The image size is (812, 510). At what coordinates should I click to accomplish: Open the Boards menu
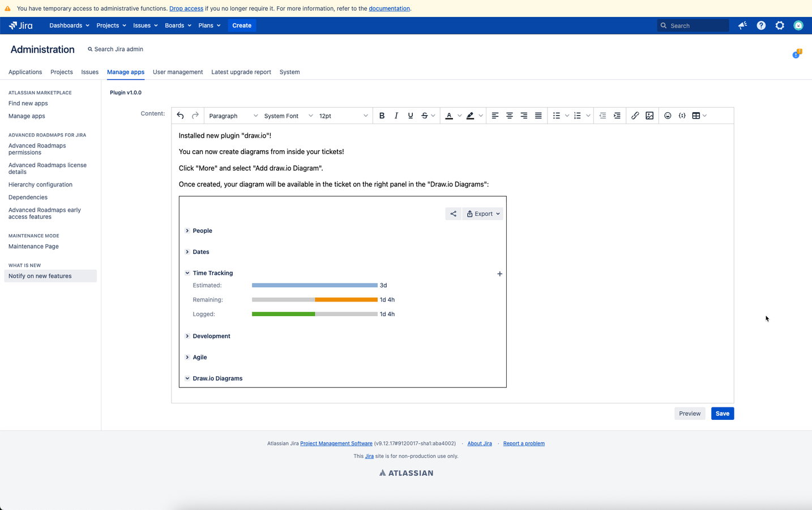178,25
